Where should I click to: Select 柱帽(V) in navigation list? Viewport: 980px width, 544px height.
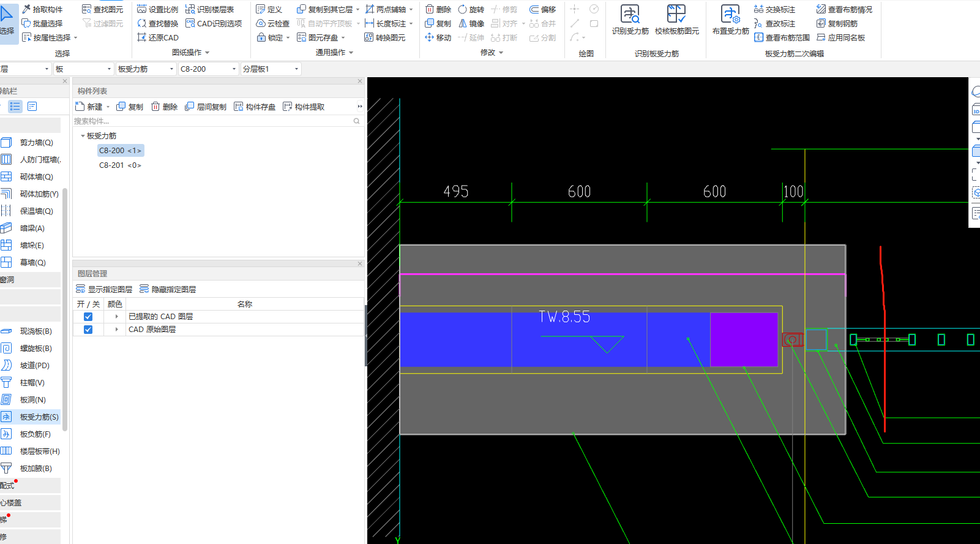tap(31, 383)
